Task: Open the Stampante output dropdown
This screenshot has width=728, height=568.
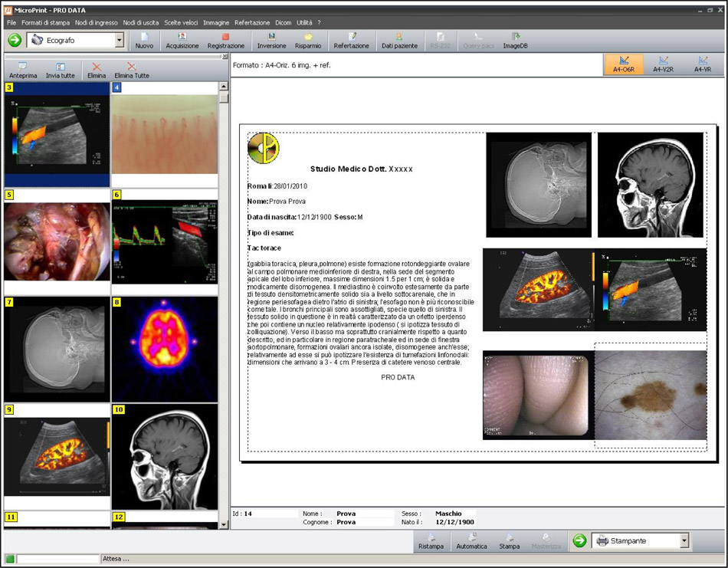Action: (x=684, y=540)
